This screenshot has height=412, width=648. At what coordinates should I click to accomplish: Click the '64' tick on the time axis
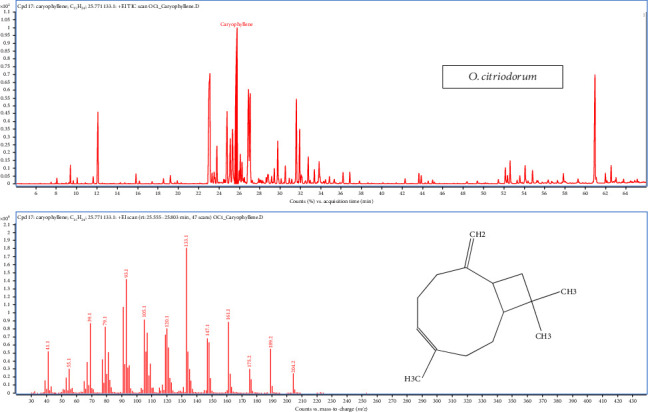pyautogui.click(x=625, y=193)
